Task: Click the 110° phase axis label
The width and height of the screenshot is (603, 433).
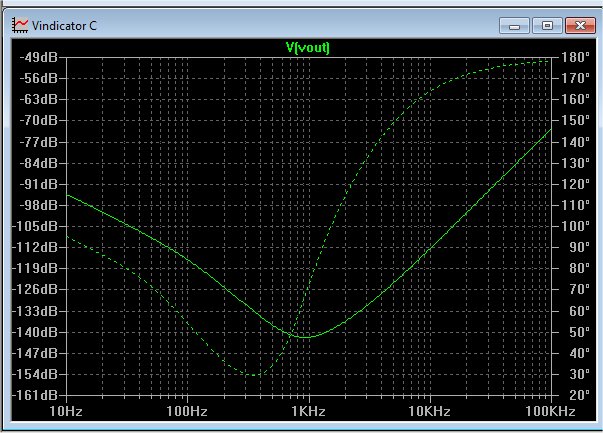Action: (576, 205)
